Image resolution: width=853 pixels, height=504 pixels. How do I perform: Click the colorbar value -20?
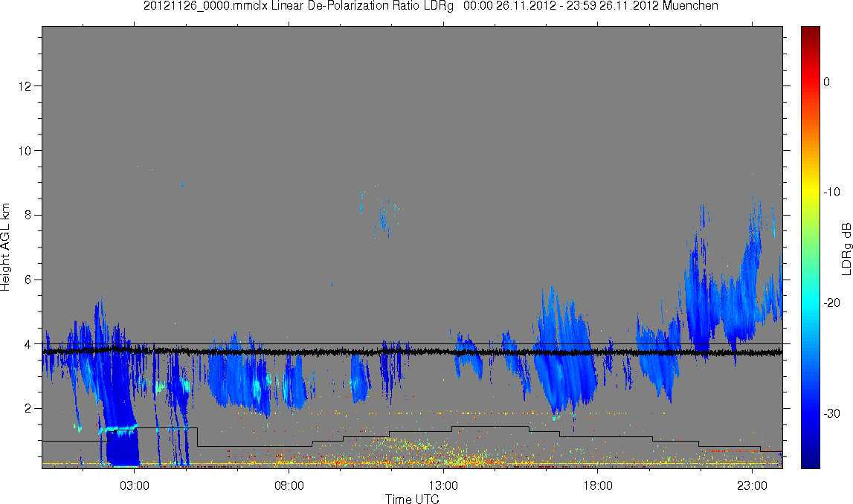831,303
